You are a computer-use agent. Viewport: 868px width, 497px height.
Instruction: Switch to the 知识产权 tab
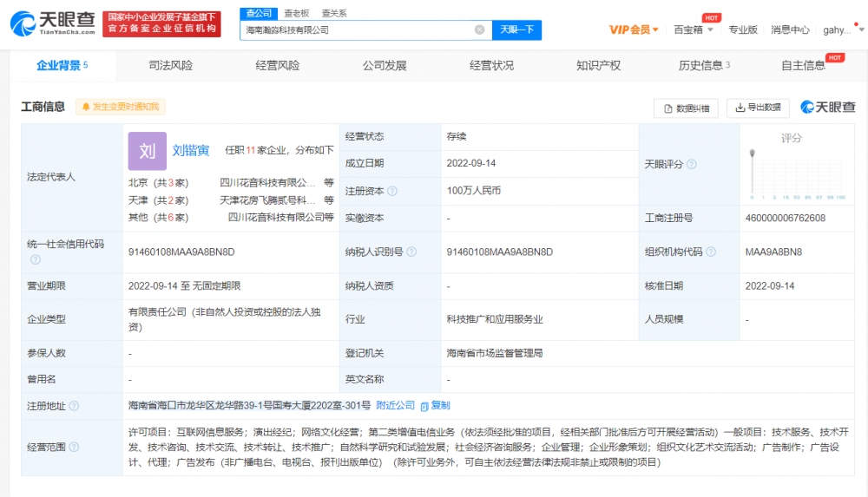(598, 65)
